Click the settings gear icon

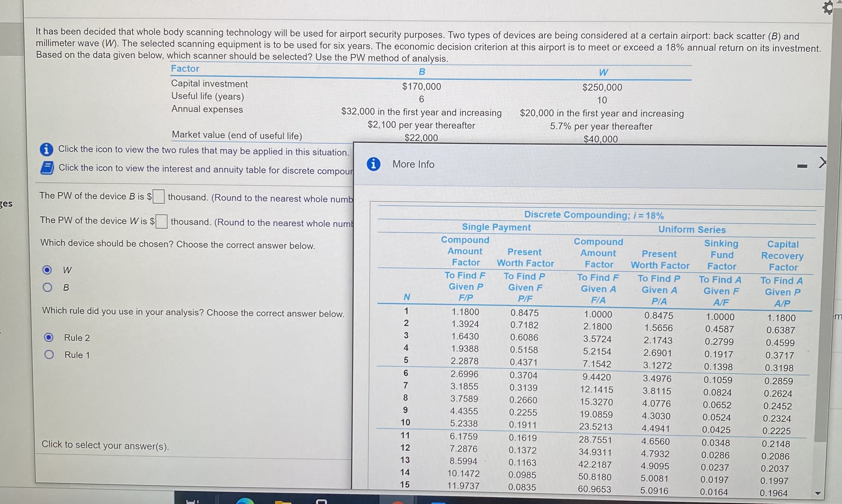click(x=828, y=7)
